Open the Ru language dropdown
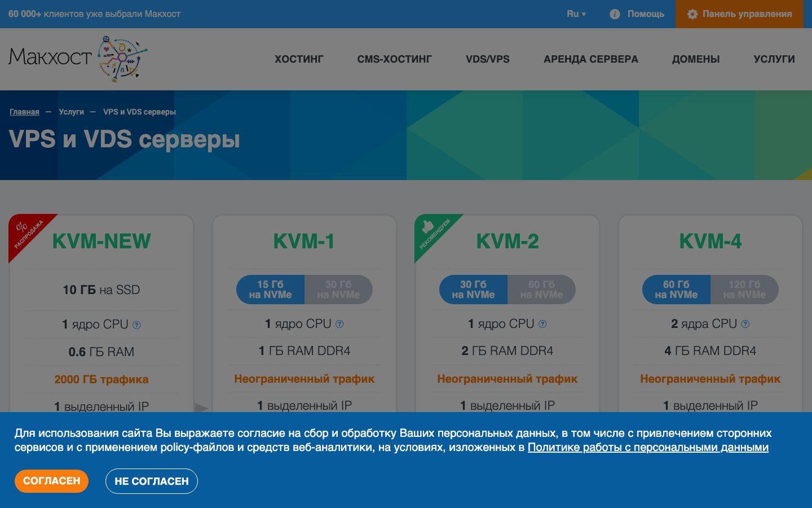Viewport: 812px width, 508px height. [x=576, y=14]
